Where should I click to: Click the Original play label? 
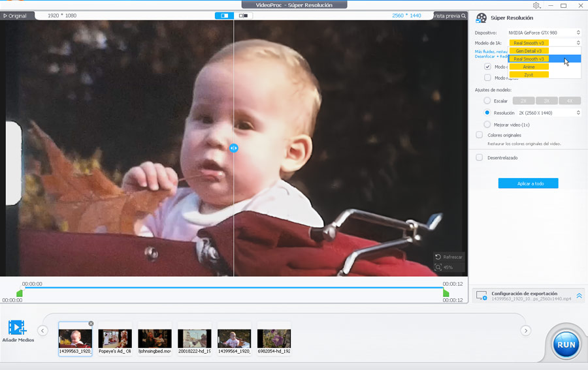click(x=15, y=16)
